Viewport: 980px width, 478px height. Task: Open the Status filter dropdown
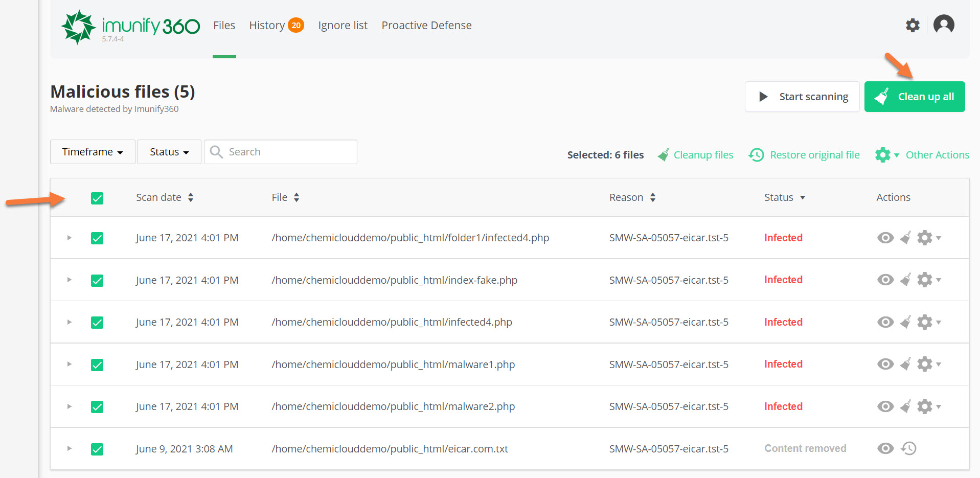coord(169,152)
